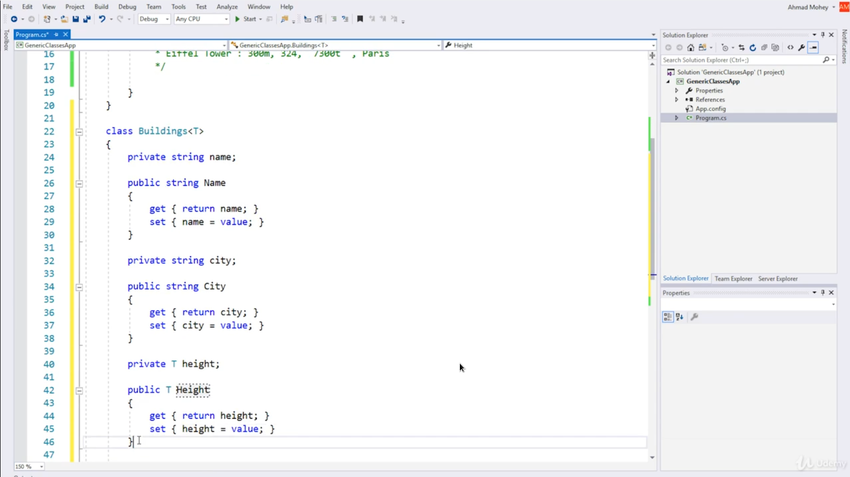Viewport: 850px width, 477px height.
Task: Click the comment out lines icon
Action: click(334, 19)
